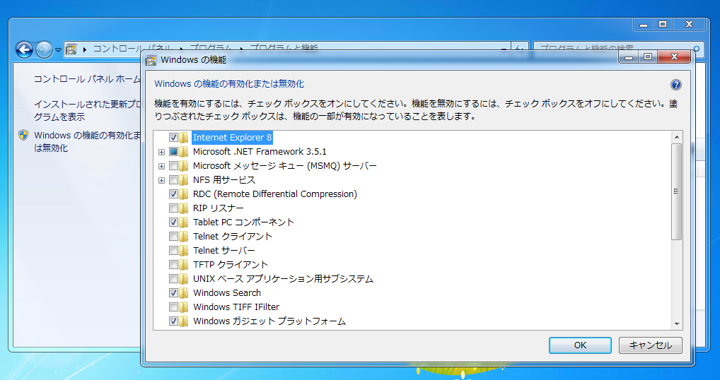Maximize the background Control Panel window

663,24
